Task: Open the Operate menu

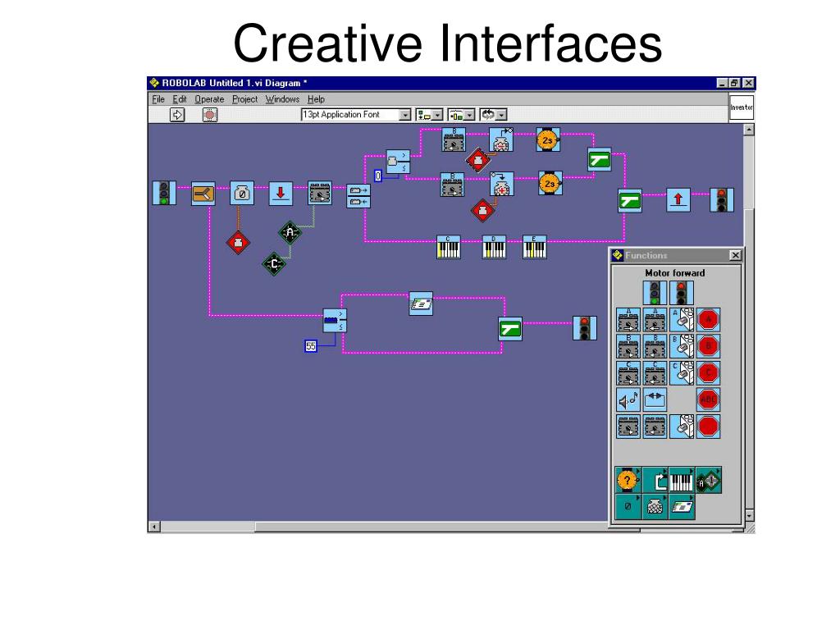Action: [209, 99]
